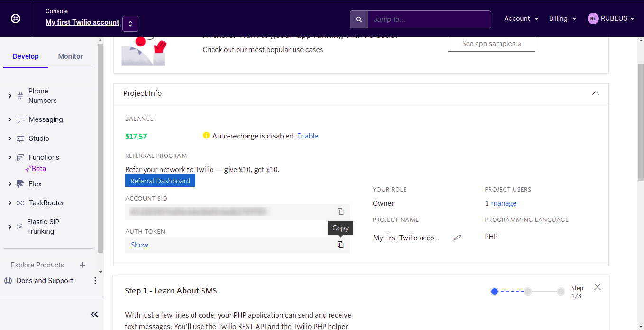Copy the Auth Token
The width and height of the screenshot is (644, 330).
coord(340,245)
